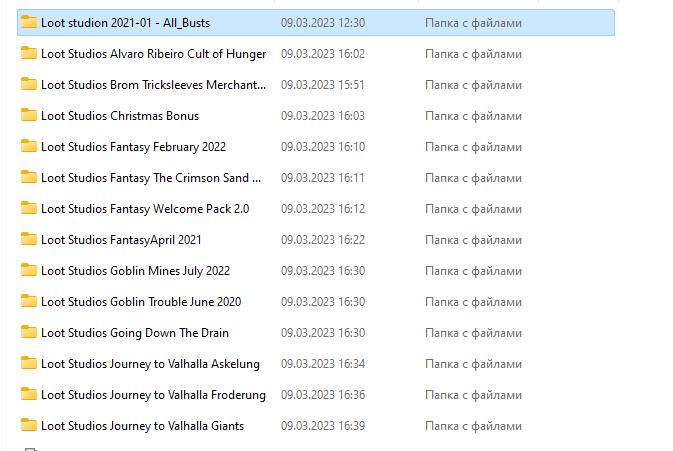The width and height of the screenshot is (673, 451).
Task: Click date 09.03.2023 16:02
Action: [323, 54]
